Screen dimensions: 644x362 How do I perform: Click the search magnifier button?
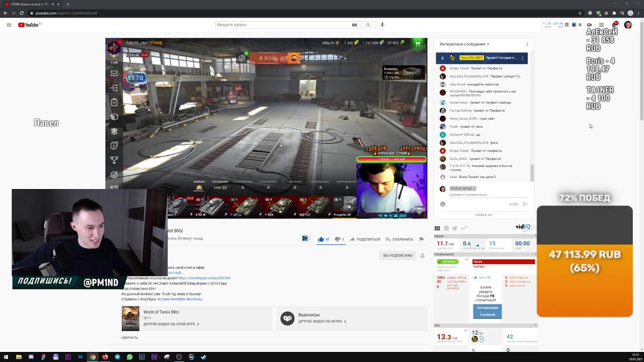coord(368,25)
